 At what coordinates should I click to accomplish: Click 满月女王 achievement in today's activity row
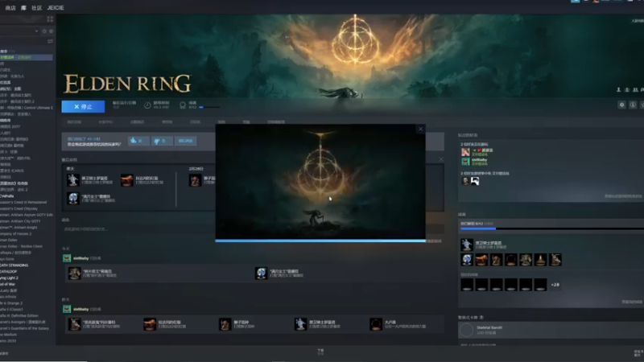click(261, 273)
